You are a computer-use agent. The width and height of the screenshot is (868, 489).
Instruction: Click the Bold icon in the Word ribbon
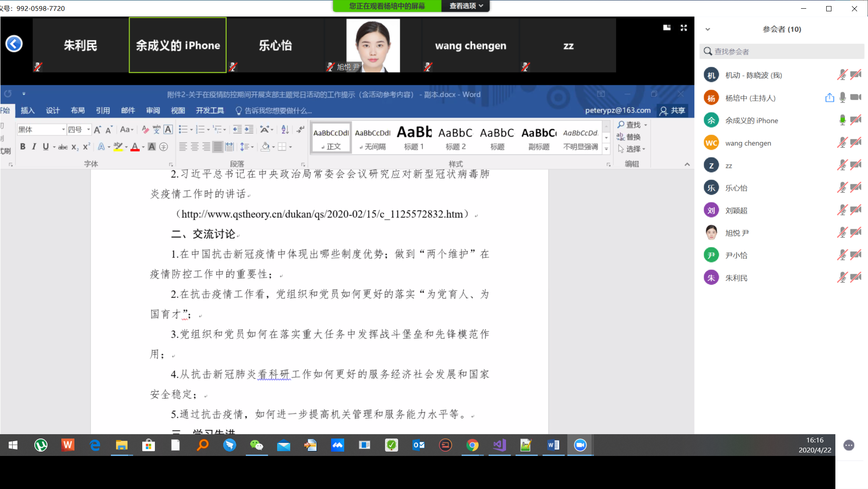[23, 147]
